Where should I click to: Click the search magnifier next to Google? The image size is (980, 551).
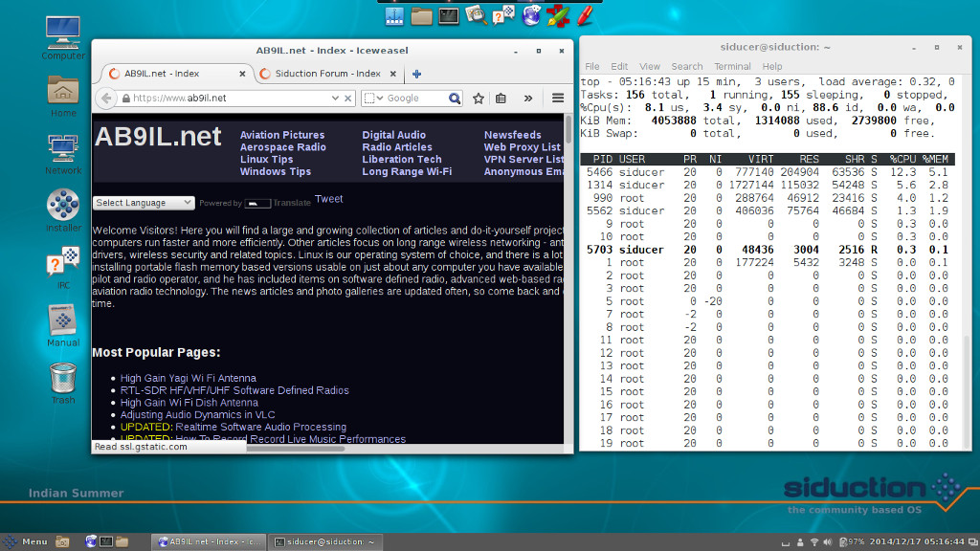pos(455,99)
